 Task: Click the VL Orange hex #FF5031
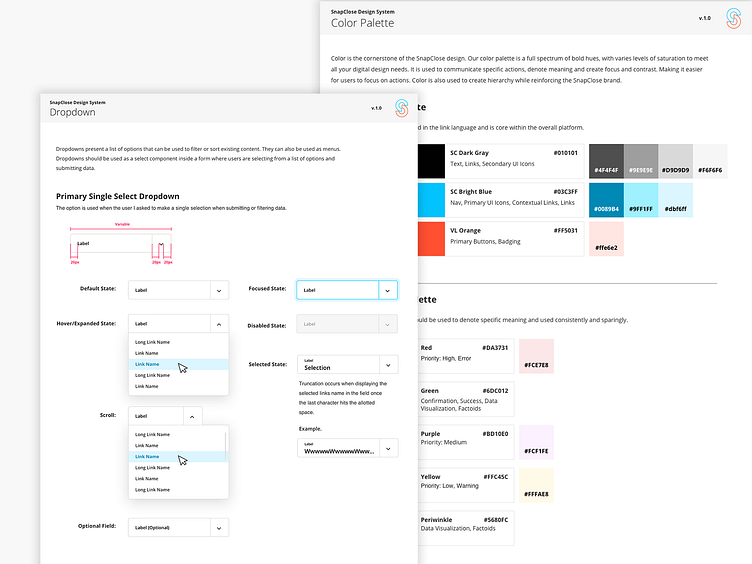coord(565,231)
